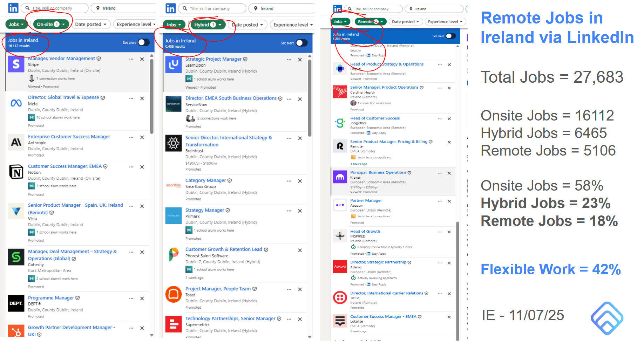644x350 pixels.
Task: Dismiss the Anthropic Enterprise Customer Success job
Action: (142, 137)
